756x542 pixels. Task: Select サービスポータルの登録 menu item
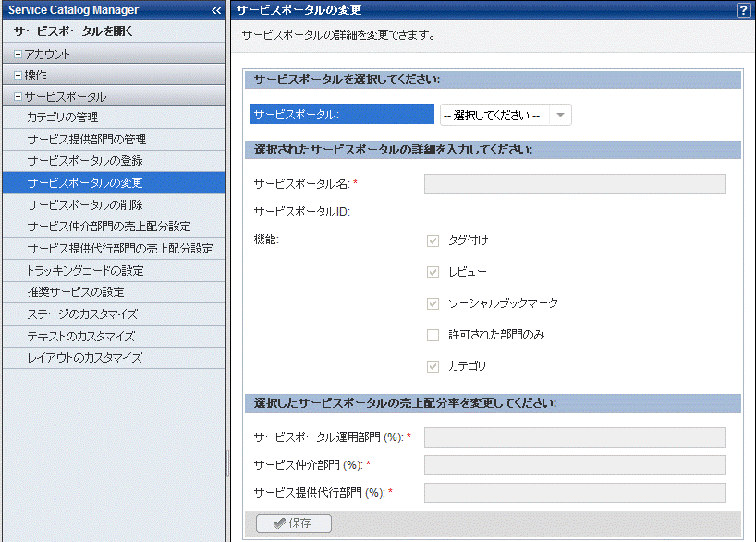(x=114, y=161)
